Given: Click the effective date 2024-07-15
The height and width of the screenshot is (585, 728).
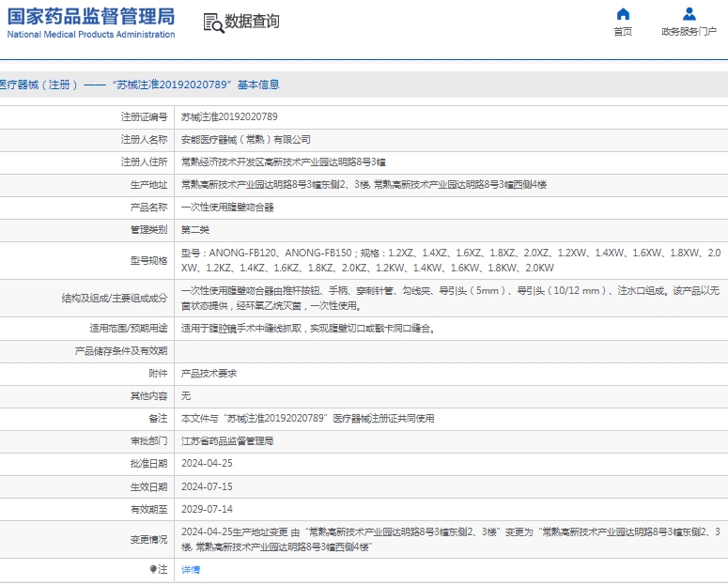Looking at the screenshot, I should click(x=207, y=486).
